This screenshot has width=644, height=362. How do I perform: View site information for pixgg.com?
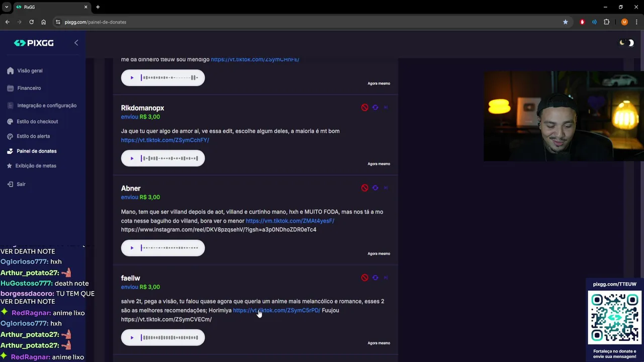(58, 22)
